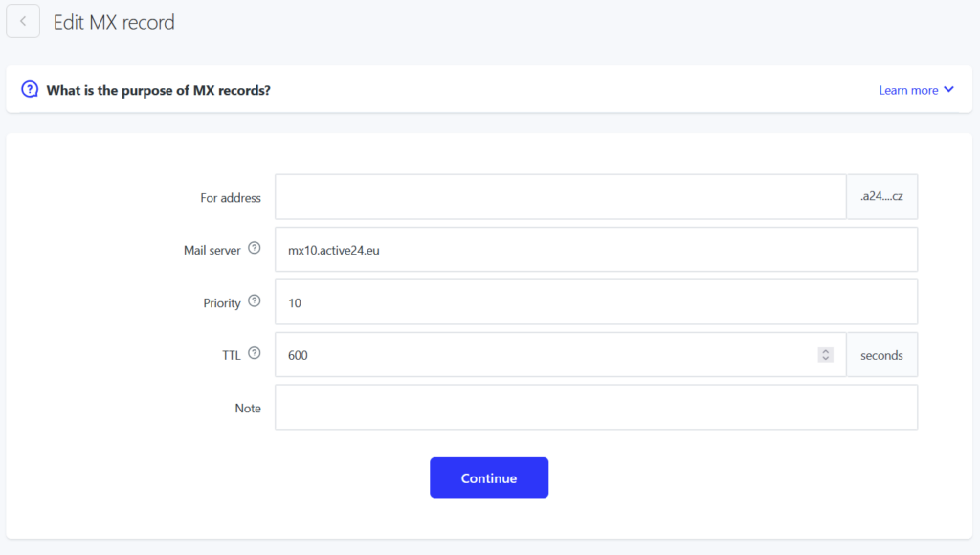Viewport: 980px width, 555px height.
Task: Go back using the left arrow button
Action: coord(23,21)
